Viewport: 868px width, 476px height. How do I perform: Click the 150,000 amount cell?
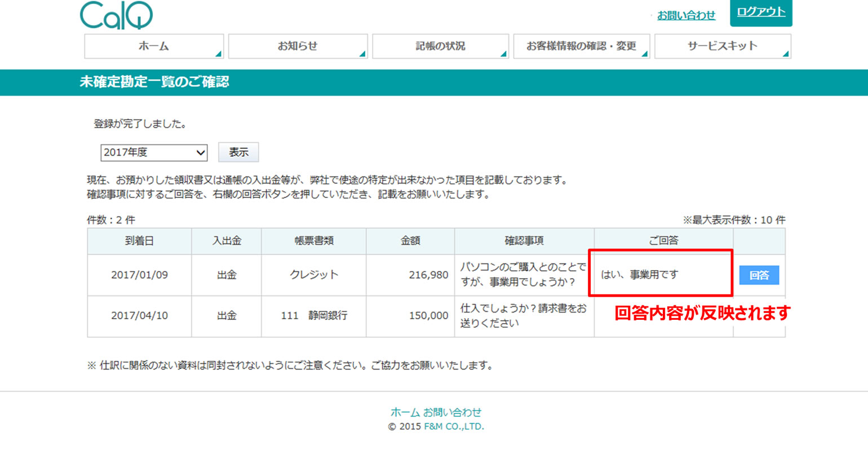(410, 316)
